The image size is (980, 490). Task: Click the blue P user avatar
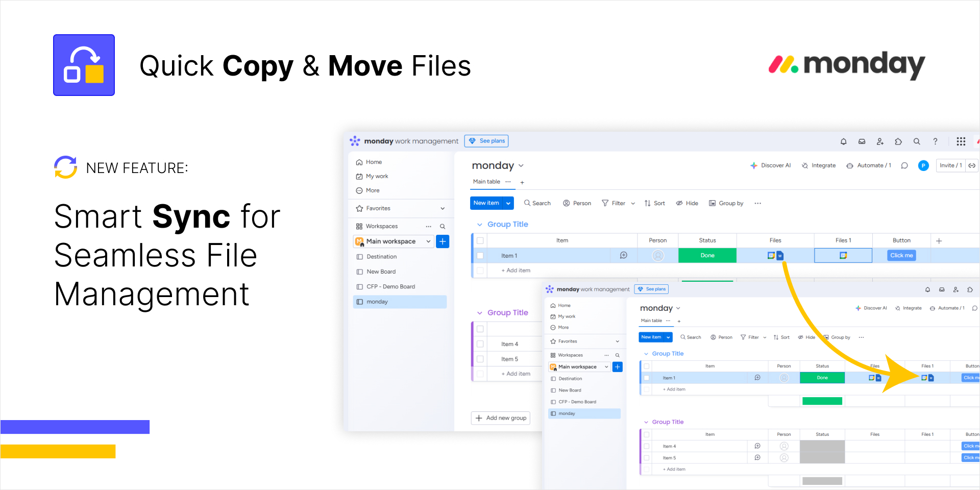[923, 165]
